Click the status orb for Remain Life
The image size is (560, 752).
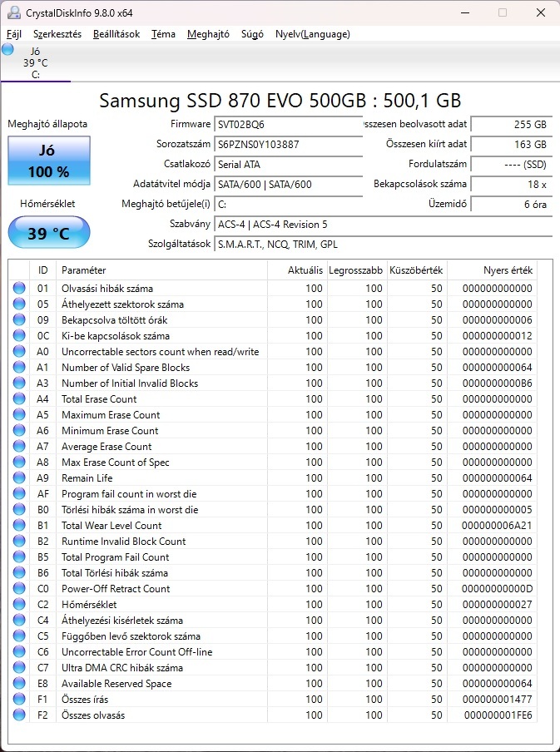19,478
